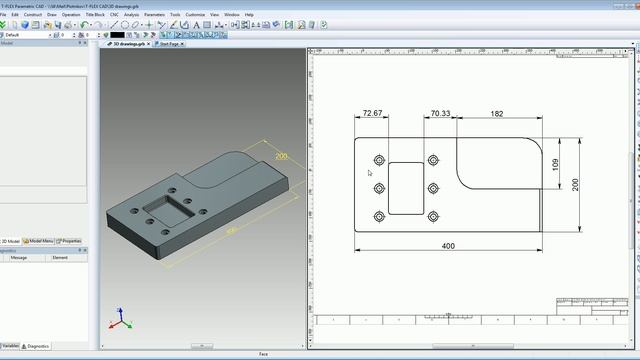The image size is (640, 360).
Task: Click the 182 dimension in the 2D drawing
Action: [x=497, y=114]
